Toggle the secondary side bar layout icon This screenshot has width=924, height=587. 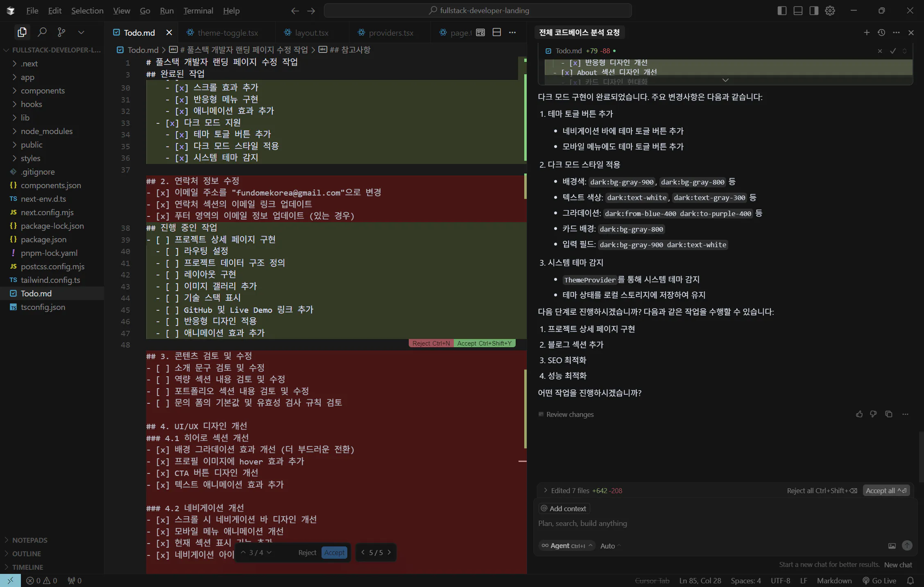(814, 11)
